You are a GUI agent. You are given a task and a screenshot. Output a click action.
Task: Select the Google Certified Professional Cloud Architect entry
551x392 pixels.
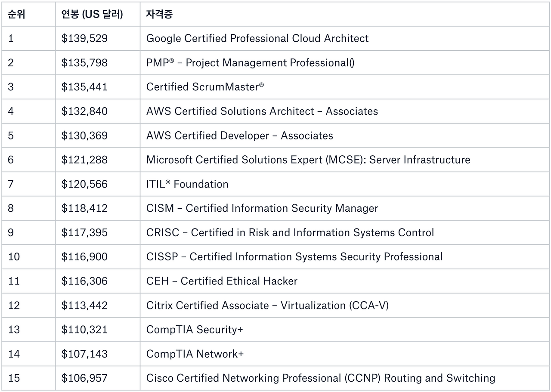[257, 39]
